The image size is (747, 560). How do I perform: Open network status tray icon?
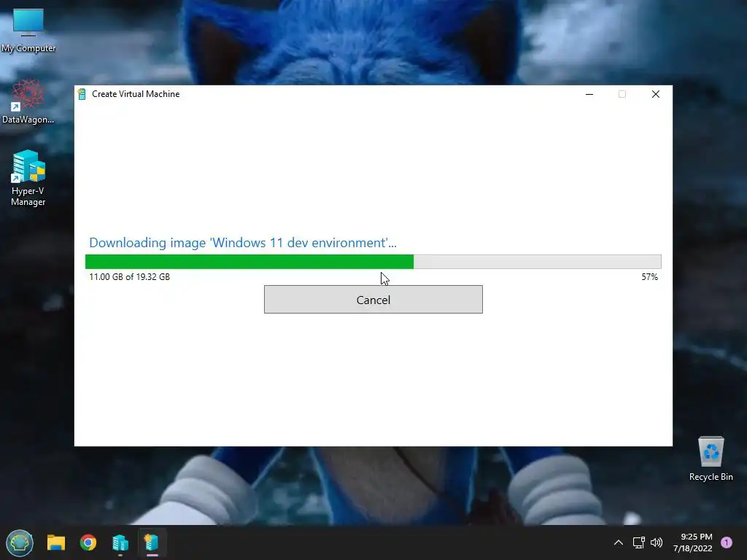pyautogui.click(x=638, y=542)
